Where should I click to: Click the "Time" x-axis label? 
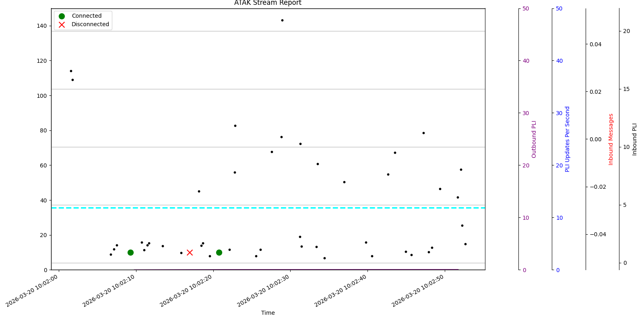268,313
